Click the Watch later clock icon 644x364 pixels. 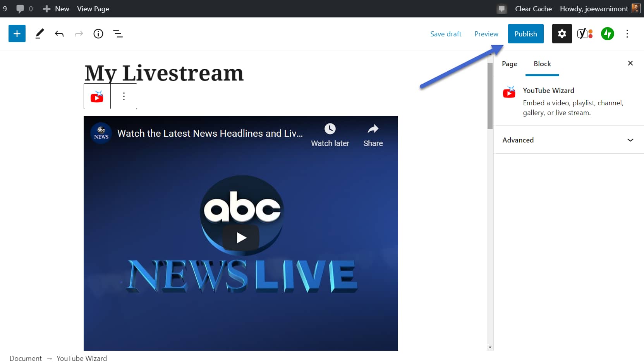click(x=330, y=129)
